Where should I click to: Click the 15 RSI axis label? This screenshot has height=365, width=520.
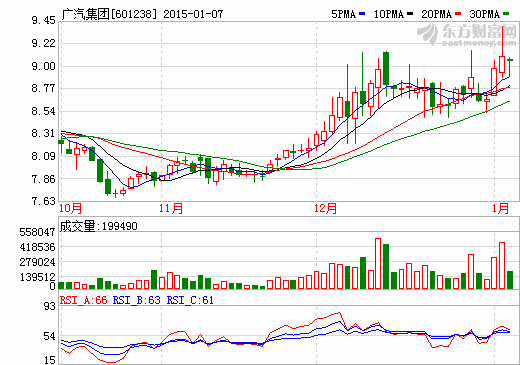point(50,360)
